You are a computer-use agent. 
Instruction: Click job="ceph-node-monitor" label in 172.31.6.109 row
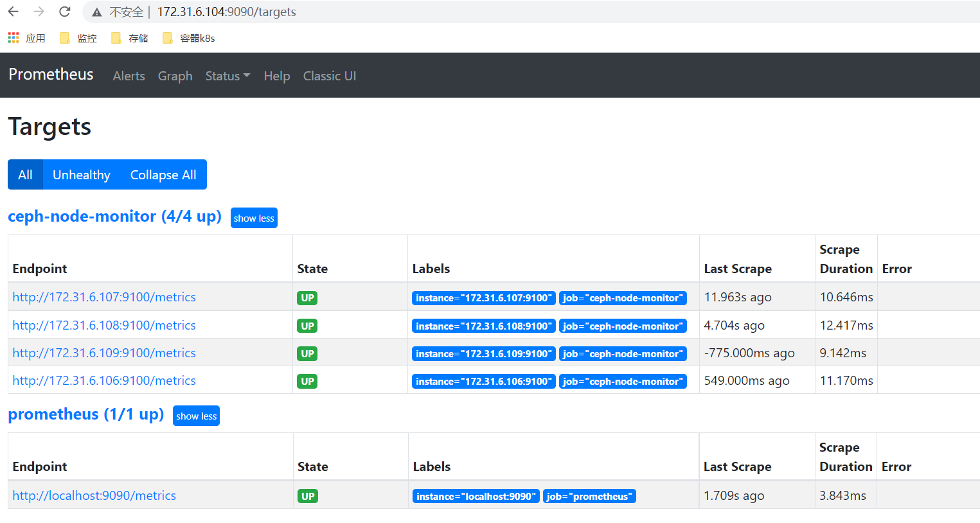[623, 353]
